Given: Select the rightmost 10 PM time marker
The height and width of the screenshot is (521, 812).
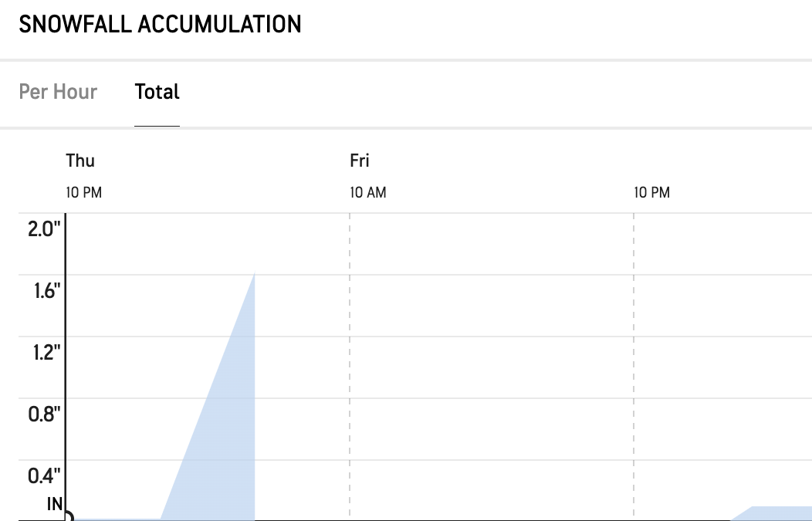Looking at the screenshot, I should coord(652,193).
